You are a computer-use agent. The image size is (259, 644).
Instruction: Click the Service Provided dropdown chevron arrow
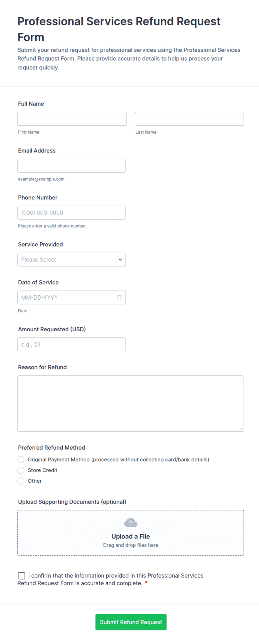tap(120, 260)
